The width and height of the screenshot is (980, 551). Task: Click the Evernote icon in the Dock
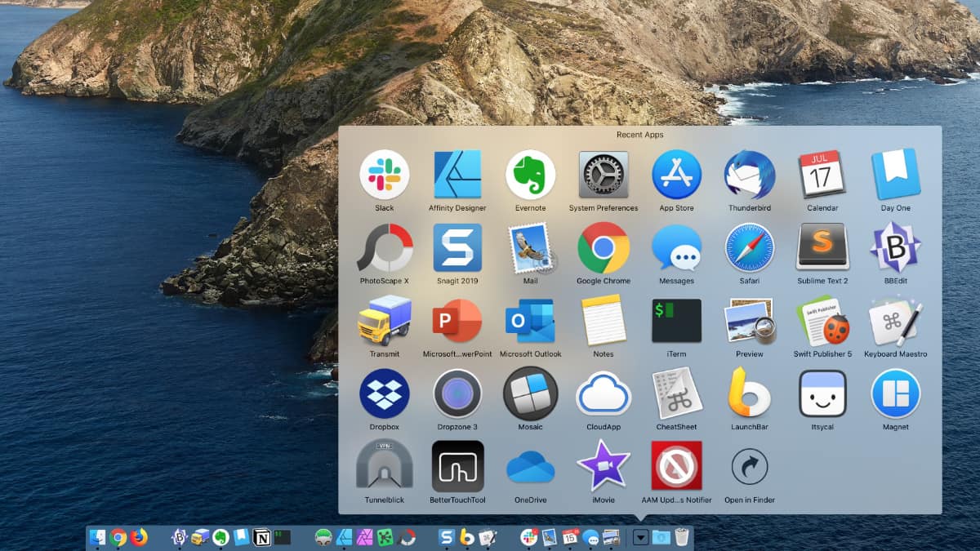click(x=220, y=536)
